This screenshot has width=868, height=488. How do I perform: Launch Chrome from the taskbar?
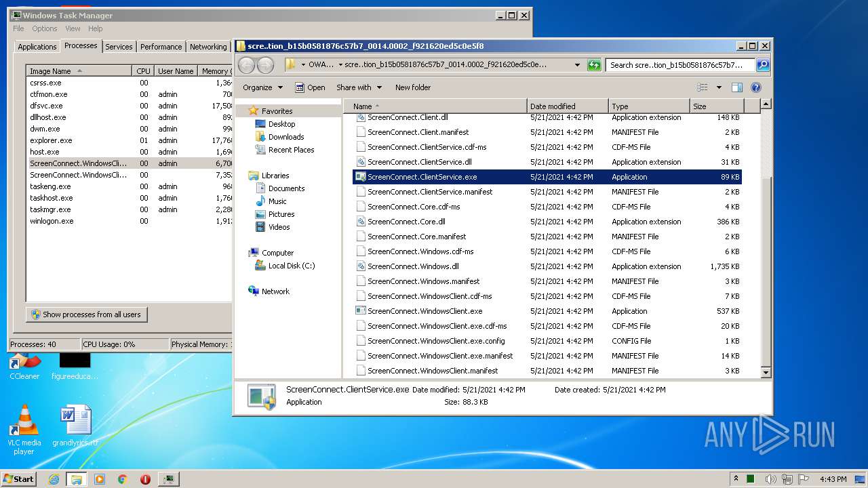click(122, 479)
